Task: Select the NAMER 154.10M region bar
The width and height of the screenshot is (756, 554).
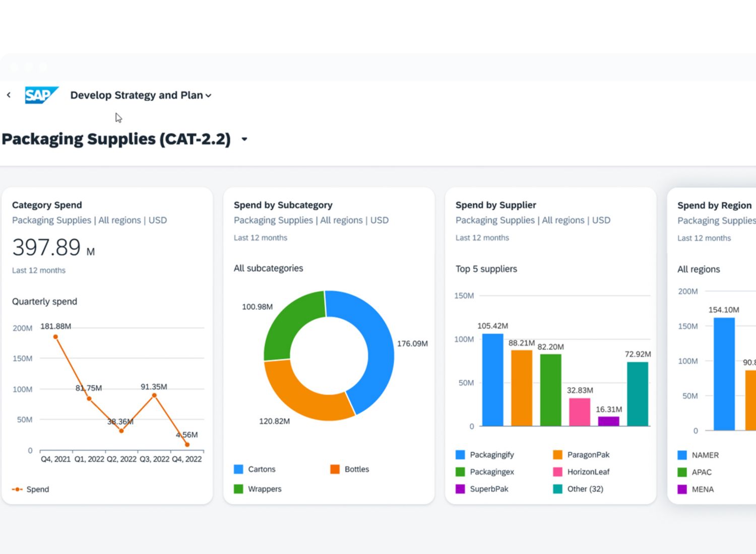Action: click(724, 374)
